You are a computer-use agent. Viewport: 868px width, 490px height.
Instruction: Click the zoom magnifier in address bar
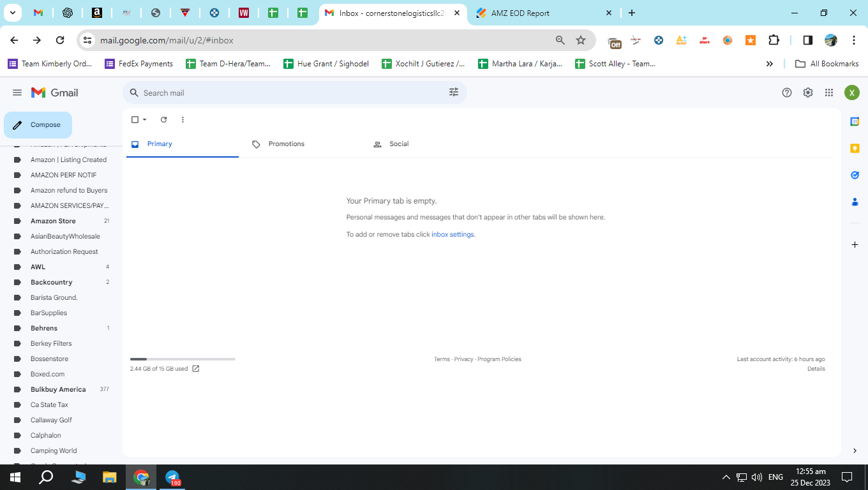(x=560, y=40)
